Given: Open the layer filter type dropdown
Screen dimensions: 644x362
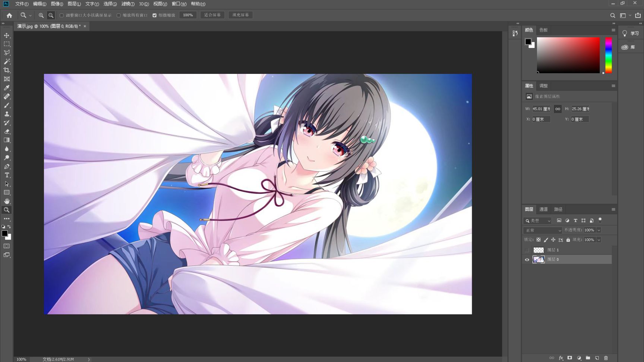Looking at the screenshot, I should coord(537,221).
